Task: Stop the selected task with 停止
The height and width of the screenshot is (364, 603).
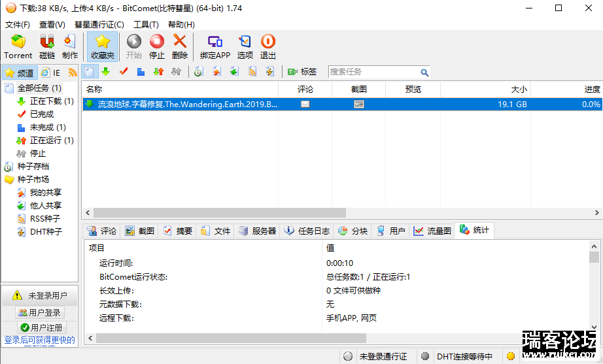Action: pos(156,46)
